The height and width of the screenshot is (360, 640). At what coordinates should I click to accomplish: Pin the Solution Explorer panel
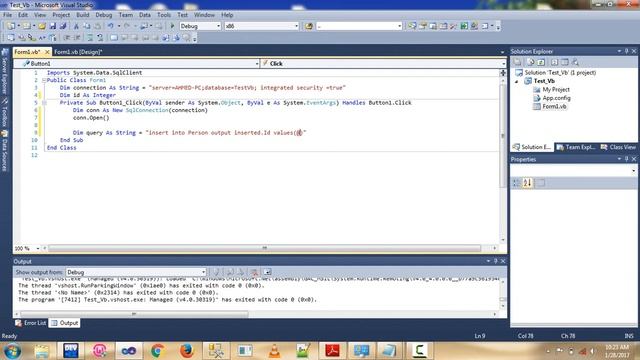click(x=627, y=51)
